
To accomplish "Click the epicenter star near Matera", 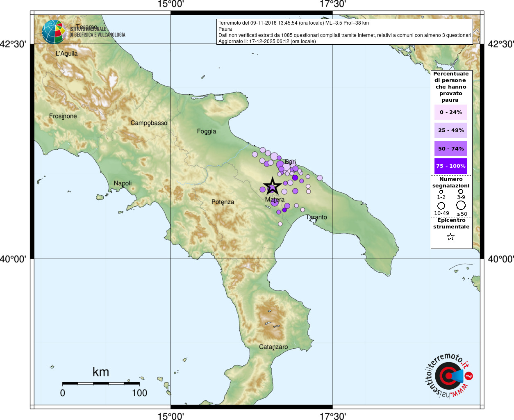I will pyautogui.click(x=272, y=186).
